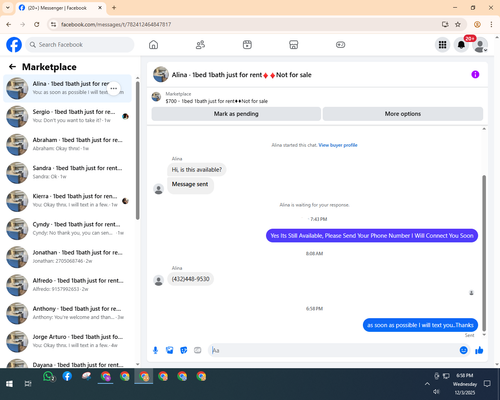The height and width of the screenshot is (400, 500).
Task: Open the Facebook menu grid icon
Action: point(442,45)
